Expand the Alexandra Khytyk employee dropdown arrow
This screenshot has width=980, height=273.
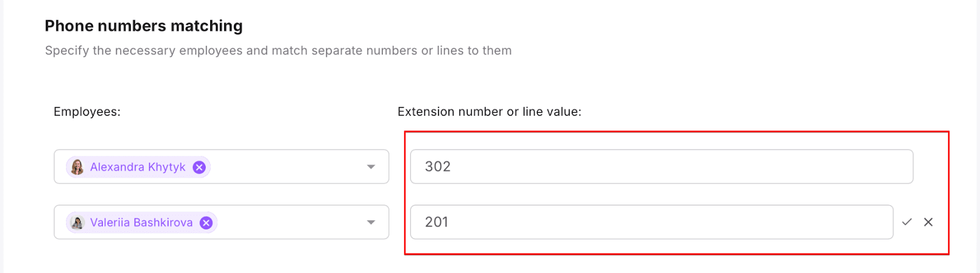tap(371, 167)
